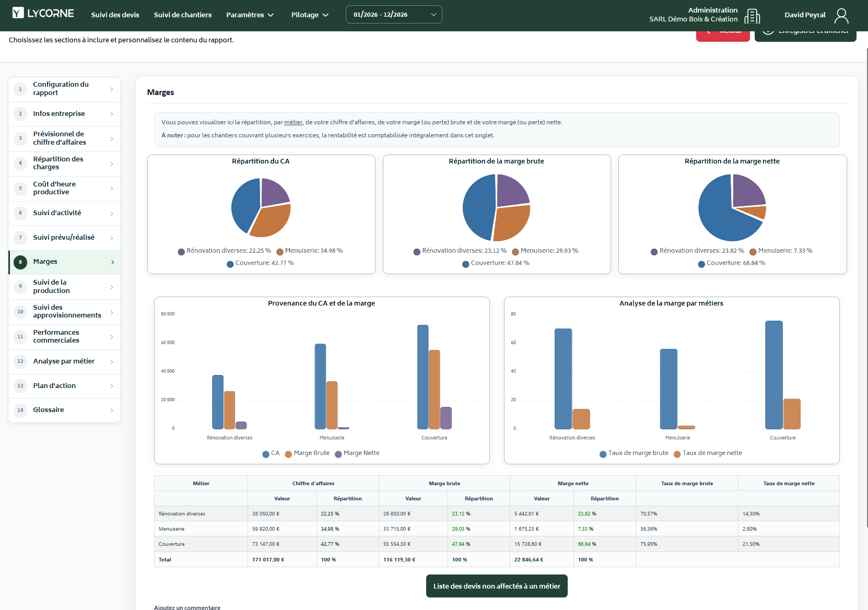Open the Paramètres dropdown menu
Image resolution: width=868 pixels, height=610 pixels.
[x=250, y=15]
